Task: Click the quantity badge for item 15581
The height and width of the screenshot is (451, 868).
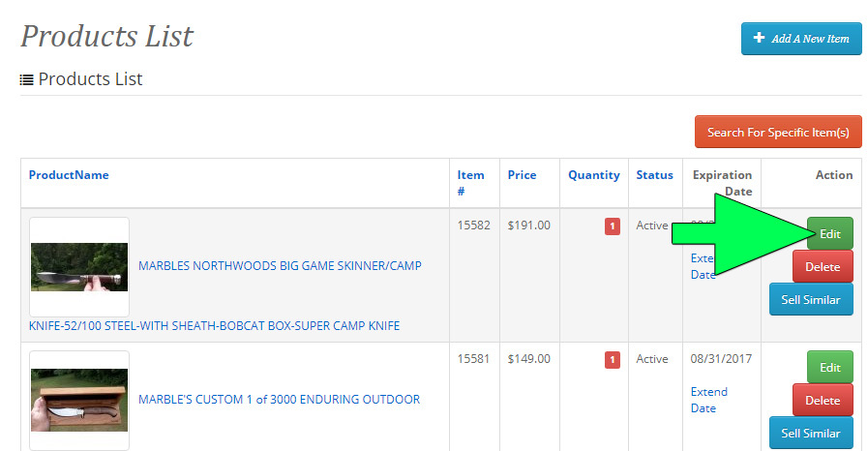Action: point(613,360)
